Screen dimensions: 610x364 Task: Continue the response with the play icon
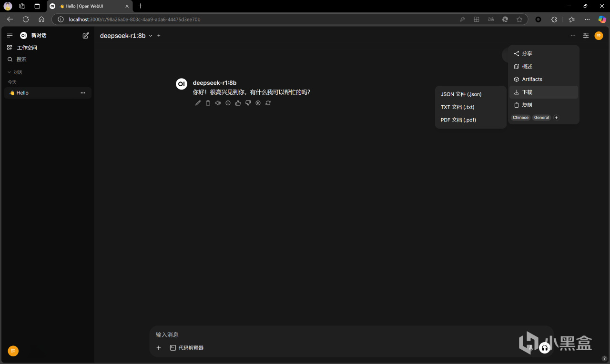point(258,103)
